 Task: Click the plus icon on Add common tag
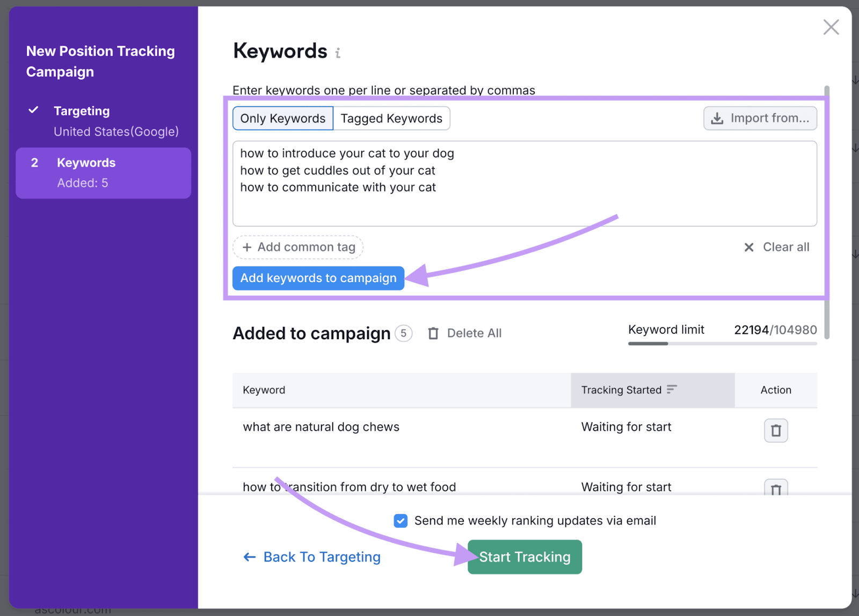[x=247, y=247]
